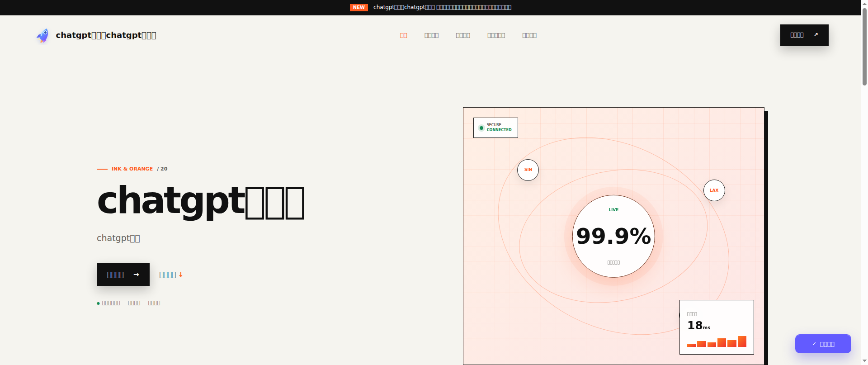868x365 pixels.
Task: Click the black header button with diagonal arrow
Action: [804, 35]
